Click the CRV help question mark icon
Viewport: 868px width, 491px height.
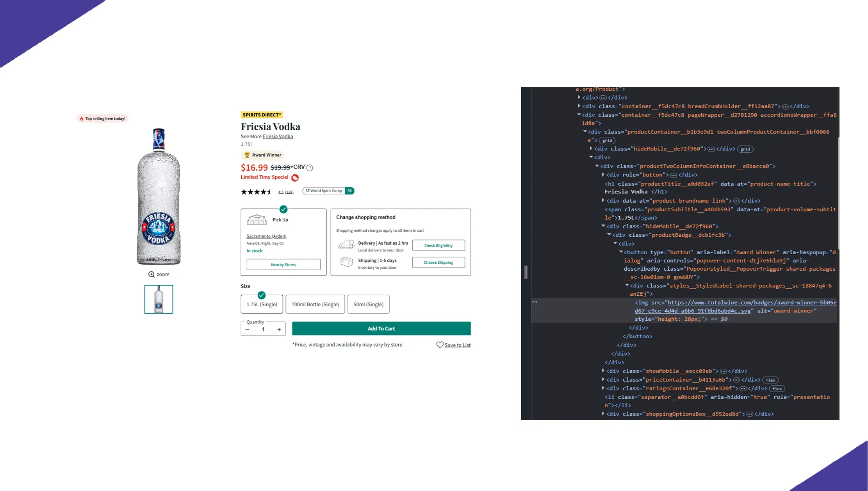pyautogui.click(x=310, y=168)
